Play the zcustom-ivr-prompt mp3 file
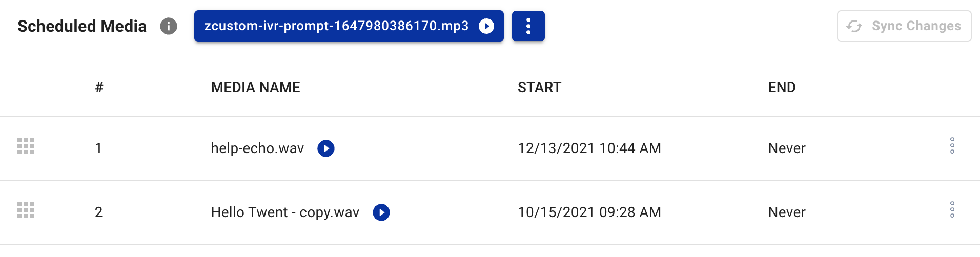This screenshot has width=980, height=257. pos(486,26)
